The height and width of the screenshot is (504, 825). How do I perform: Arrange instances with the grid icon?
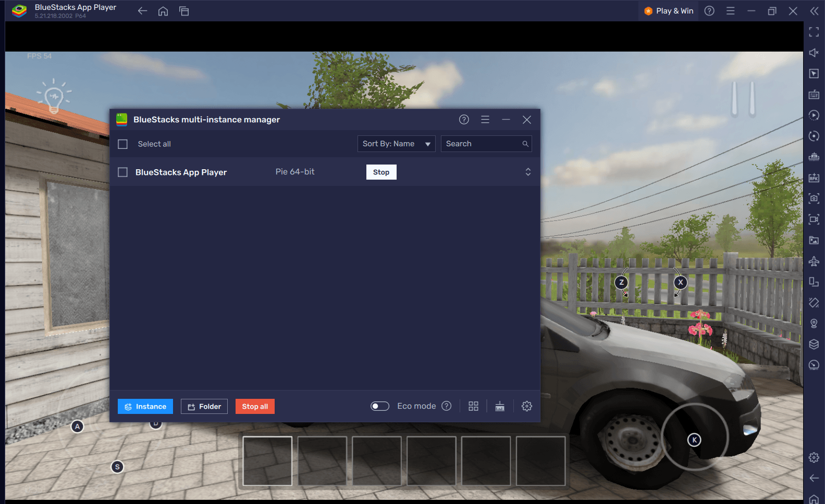pos(473,406)
